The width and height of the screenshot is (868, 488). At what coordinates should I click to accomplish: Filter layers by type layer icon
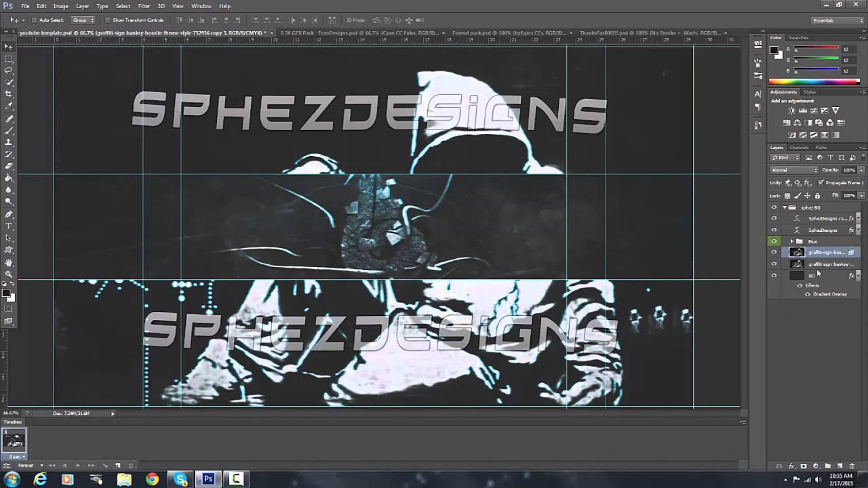click(x=830, y=157)
